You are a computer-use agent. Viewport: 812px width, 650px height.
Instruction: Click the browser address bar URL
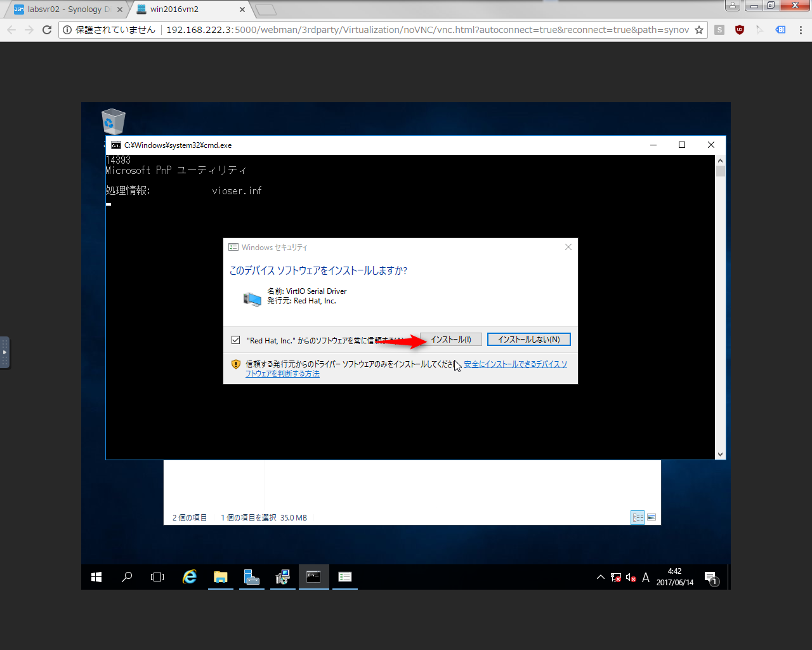click(x=428, y=30)
